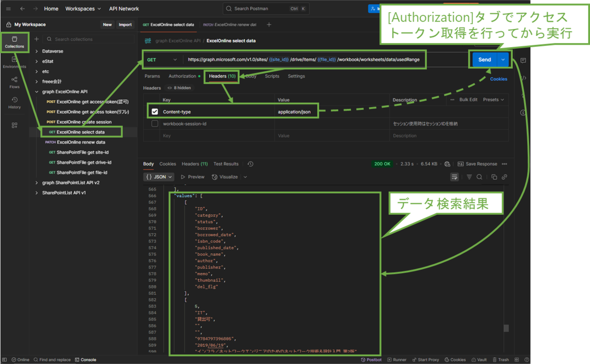Show the 8 hidden headers
This screenshot has width=590, height=364.
tap(179, 88)
